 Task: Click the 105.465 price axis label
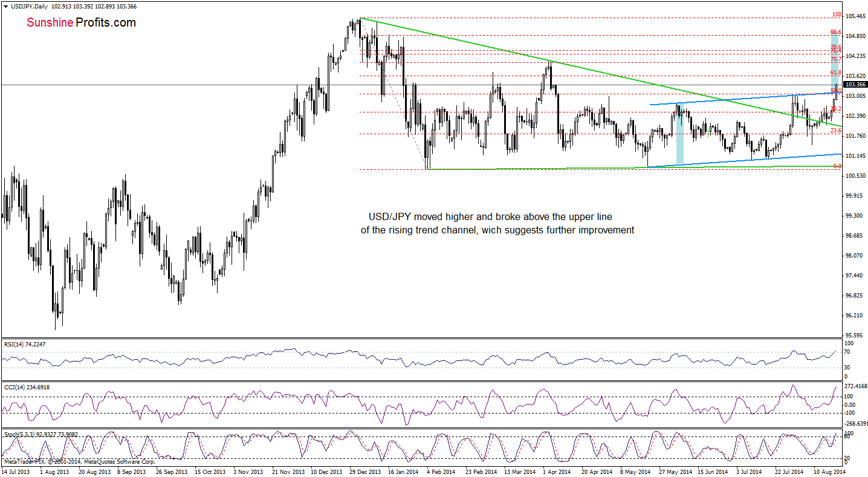[x=856, y=16]
